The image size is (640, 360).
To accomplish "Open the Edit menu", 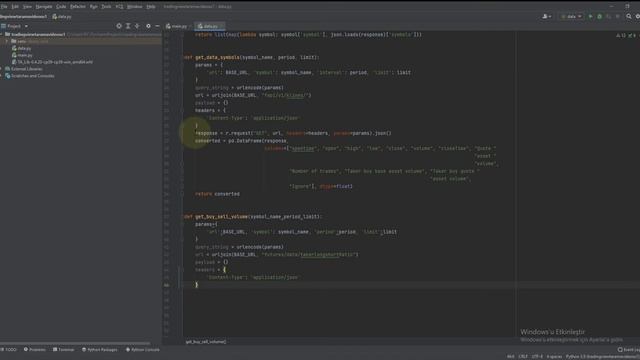I will 15,7.
